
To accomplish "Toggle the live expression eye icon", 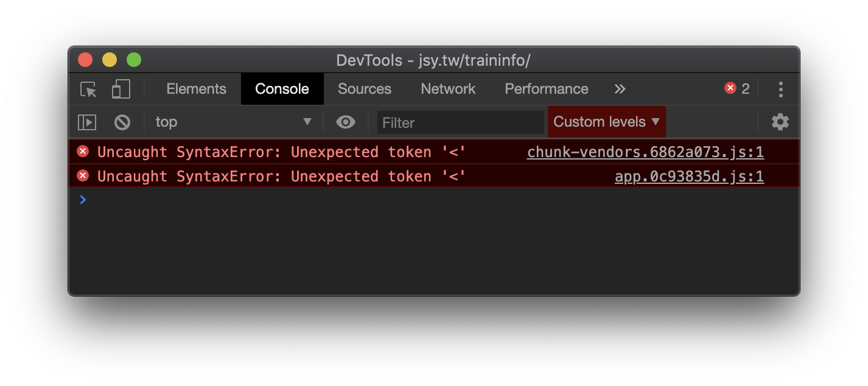I will coord(346,122).
